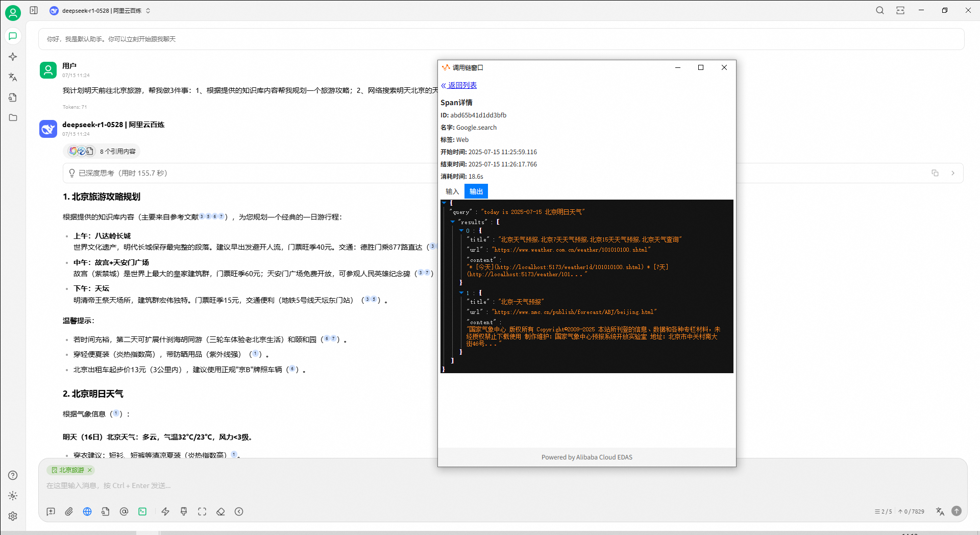Open the deepseek-r1-0528 model selector dropdown
This screenshot has width=980, height=535.
tap(100, 11)
